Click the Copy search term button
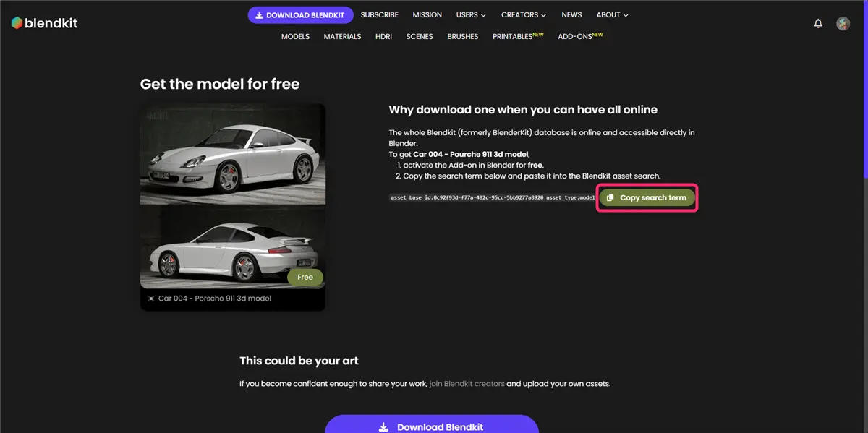 click(647, 197)
